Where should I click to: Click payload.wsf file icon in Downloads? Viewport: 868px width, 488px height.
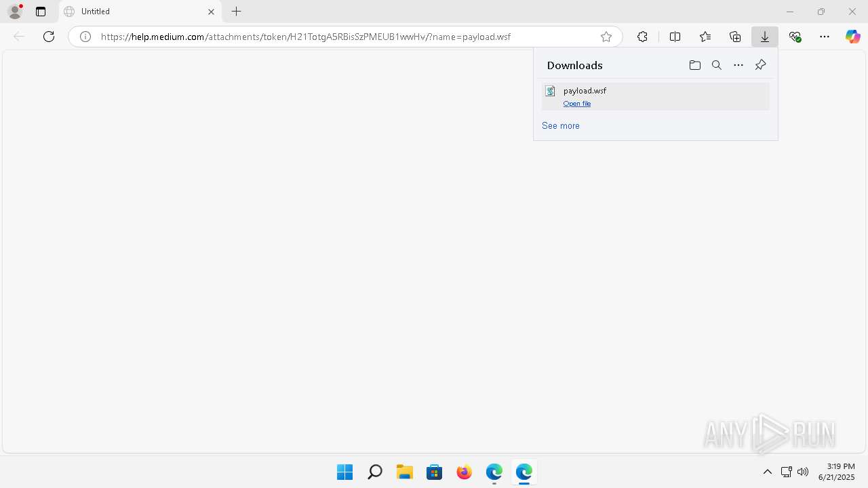551,91
